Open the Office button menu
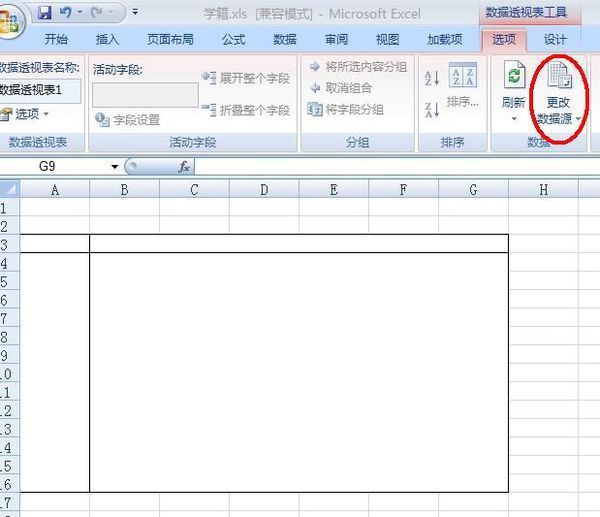 11,21
